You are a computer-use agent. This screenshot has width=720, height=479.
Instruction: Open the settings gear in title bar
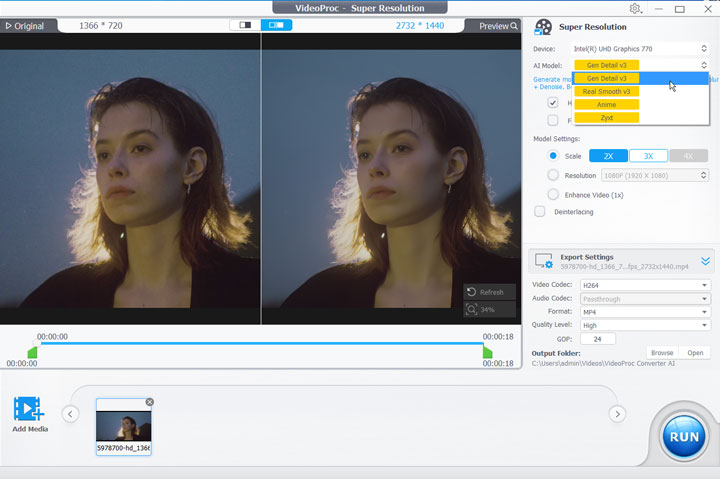[x=635, y=8]
